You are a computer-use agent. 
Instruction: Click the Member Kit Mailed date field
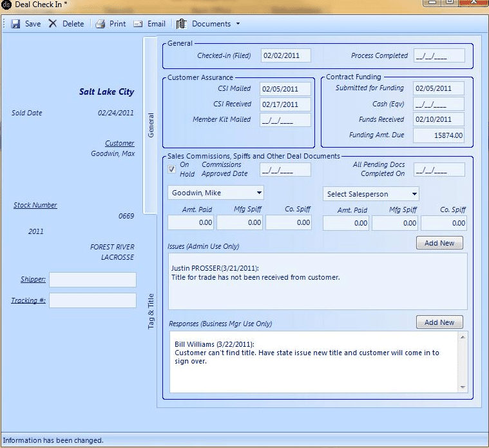tap(285, 120)
